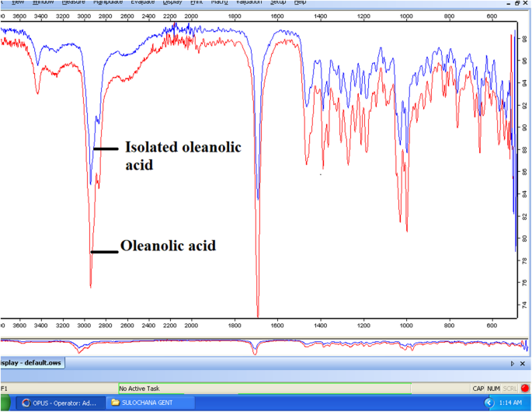Click the blue spectrum's peak near 1700

coord(258,199)
